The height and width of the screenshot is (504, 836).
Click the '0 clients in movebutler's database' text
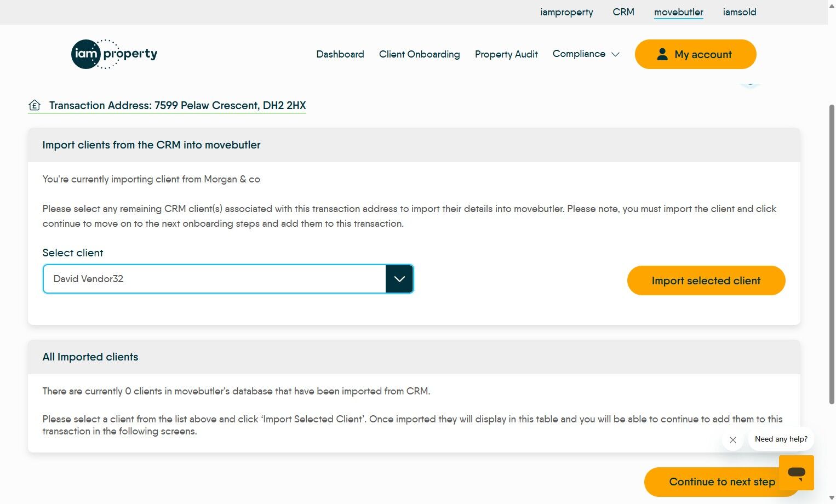pos(199,391)
